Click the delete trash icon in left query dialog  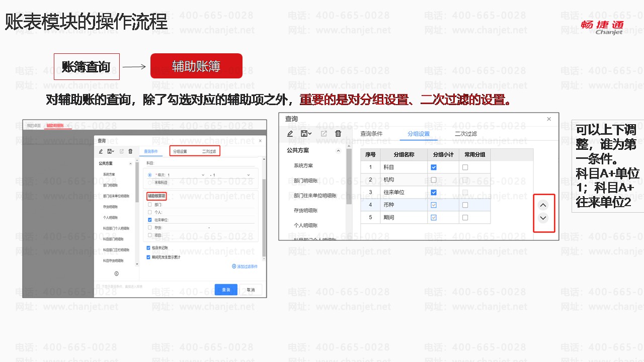[x=130, y=151]
